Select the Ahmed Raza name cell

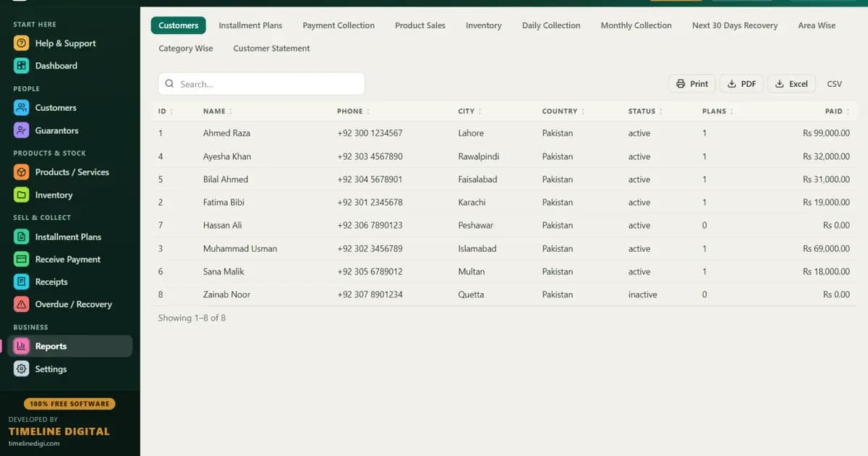pos(226,133)
